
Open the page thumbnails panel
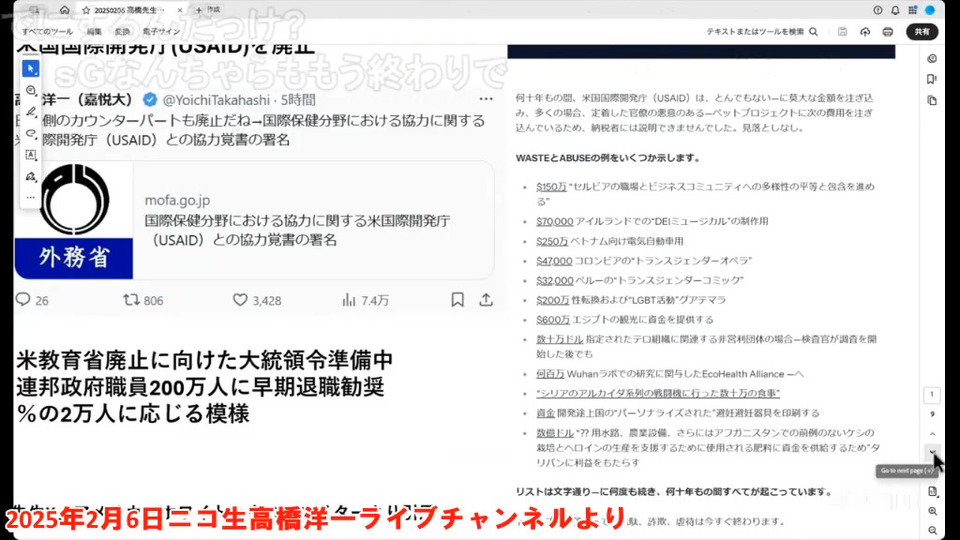click(x=932, y=100)
